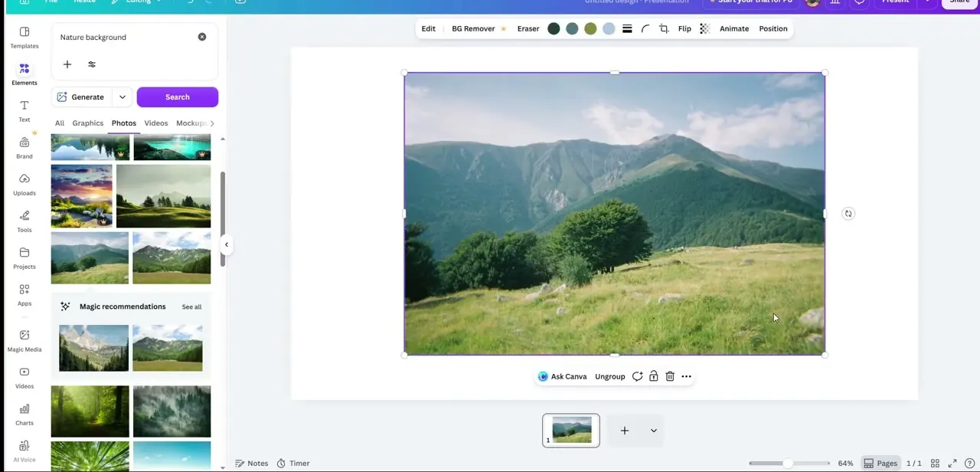Open the Videos sidebar panel
The image size is (980, 472).
pos(24,377)
